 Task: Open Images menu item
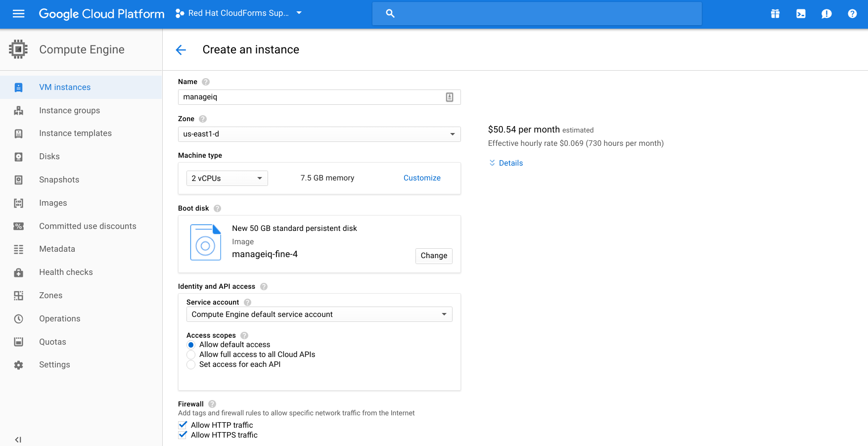81,203
